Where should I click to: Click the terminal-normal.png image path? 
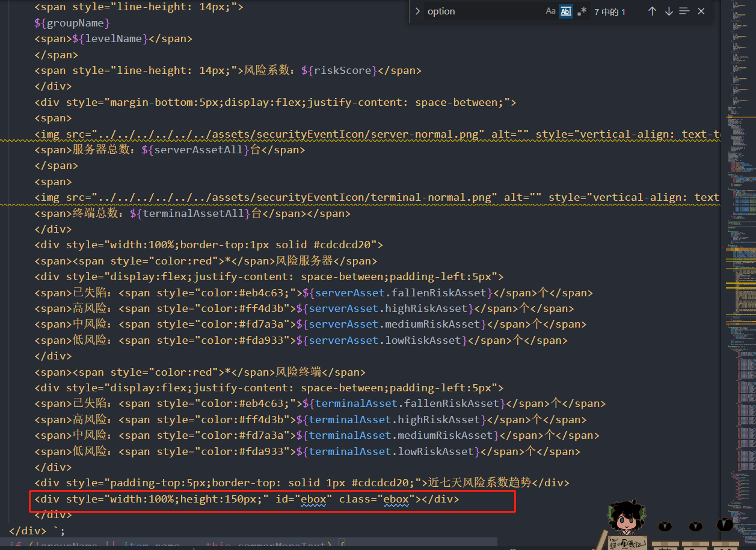click(x=295, y=197)
